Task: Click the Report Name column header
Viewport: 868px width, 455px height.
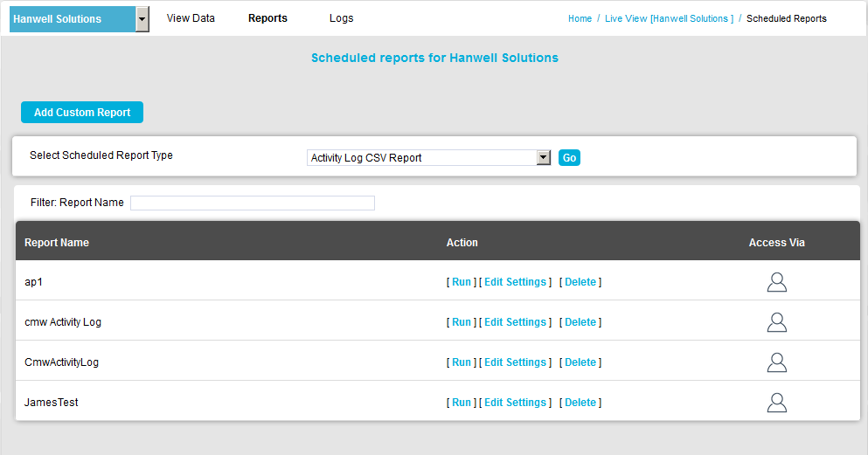Action: [57, 243]
